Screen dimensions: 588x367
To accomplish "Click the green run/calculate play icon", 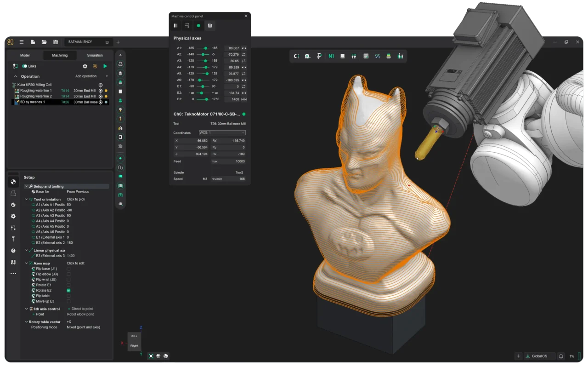I will pos(105,66).
